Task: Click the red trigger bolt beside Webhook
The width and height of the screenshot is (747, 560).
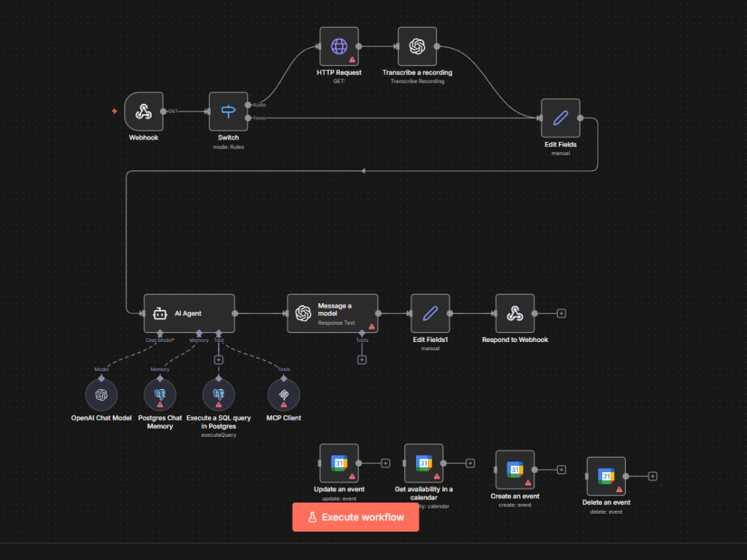Action: coord(114,111)
